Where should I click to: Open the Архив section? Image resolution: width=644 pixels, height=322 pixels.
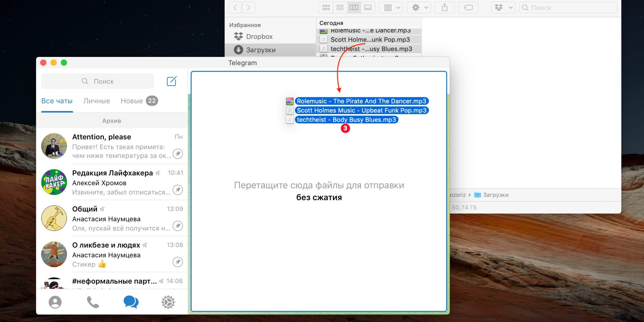(x=112, y=121)
